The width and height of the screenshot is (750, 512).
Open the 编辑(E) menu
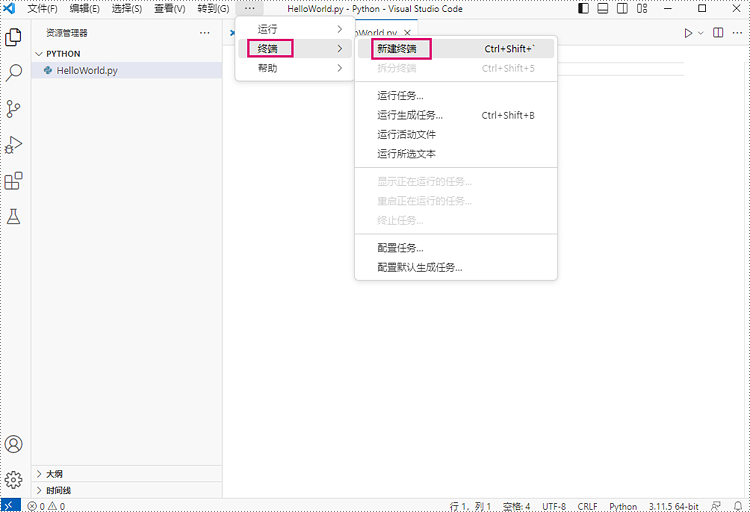click(85, 9)
